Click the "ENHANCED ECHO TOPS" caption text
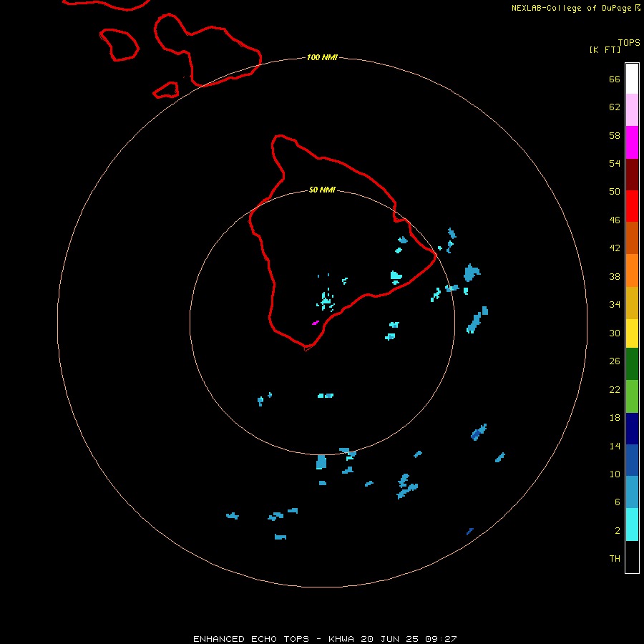 point(250,639)
